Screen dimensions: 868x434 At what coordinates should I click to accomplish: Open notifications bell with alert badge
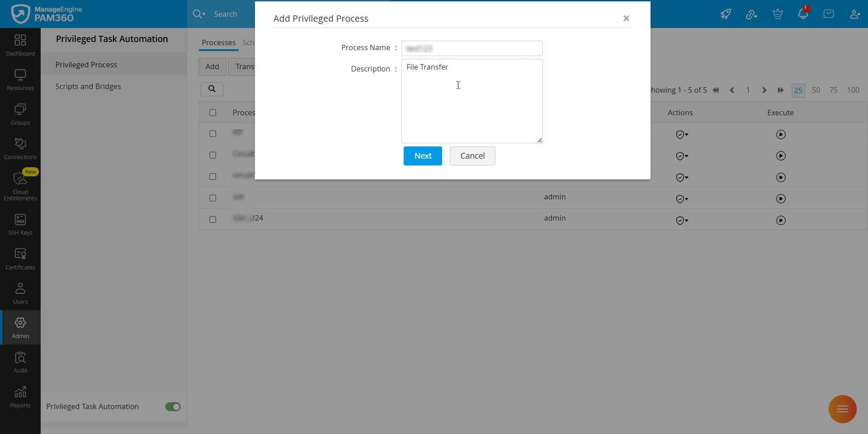803,14
